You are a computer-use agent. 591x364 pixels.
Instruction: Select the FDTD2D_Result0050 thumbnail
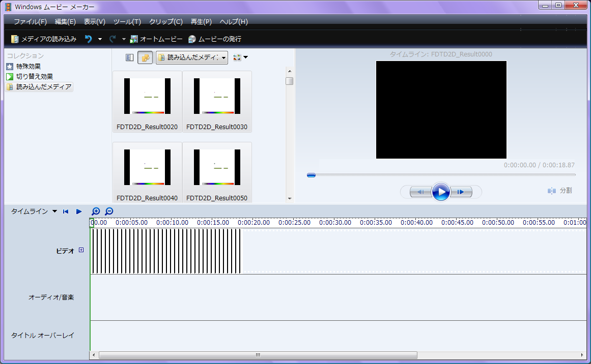pyautogui.click(x=217, y=173)
